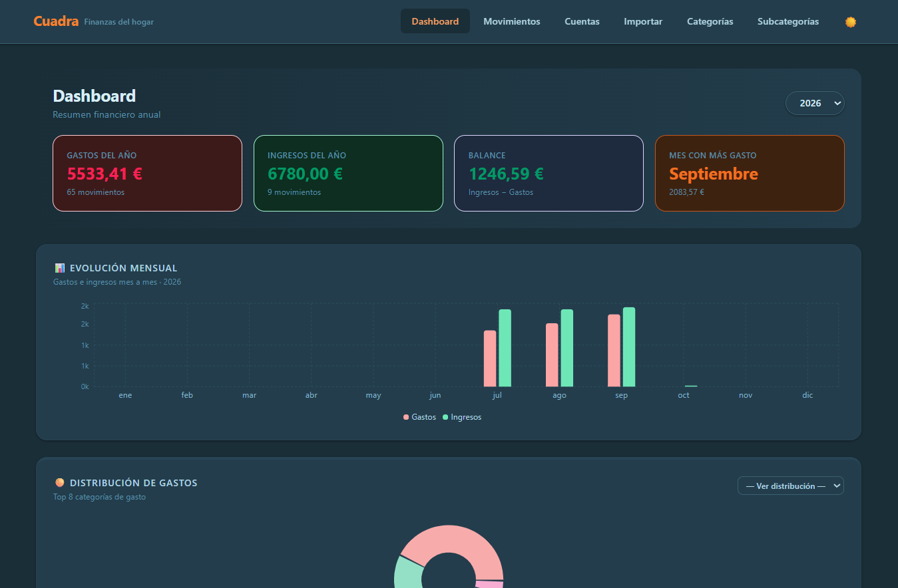Select the Gastos del Año card
898x588 pixels.
click(147, 173)
